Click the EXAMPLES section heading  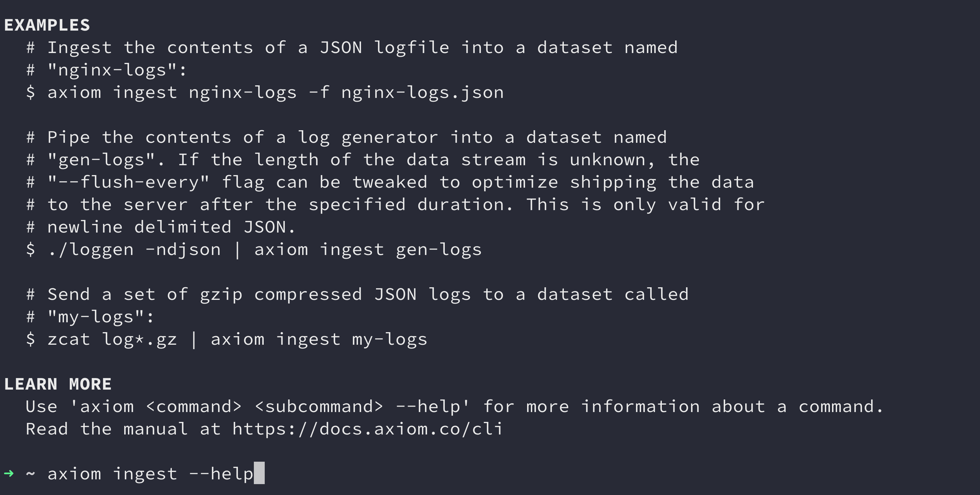point(47,25)
